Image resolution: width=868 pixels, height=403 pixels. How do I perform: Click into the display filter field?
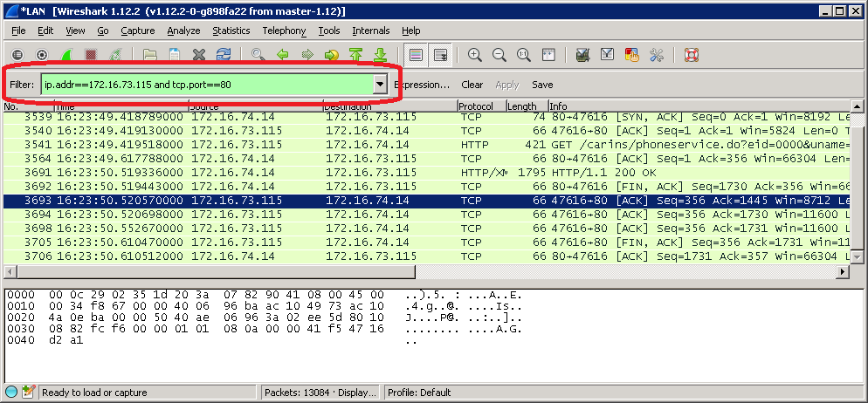coord(208,85)
